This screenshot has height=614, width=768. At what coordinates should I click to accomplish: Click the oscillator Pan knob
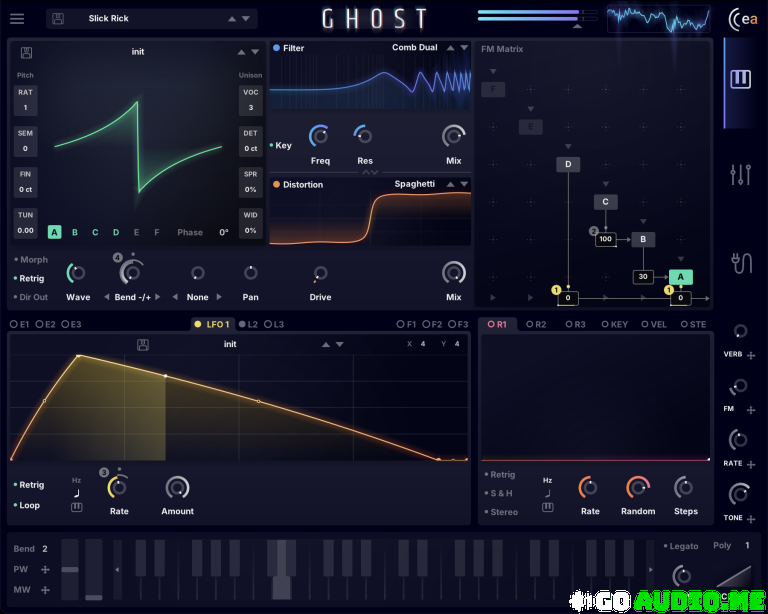pos(250,273)
